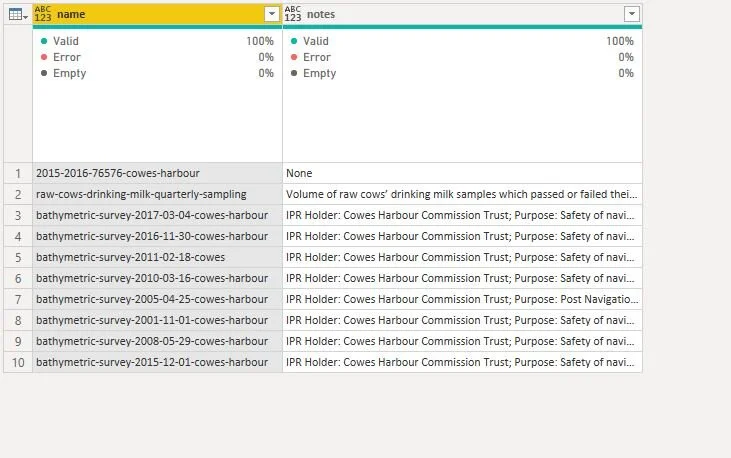This screenshot has width=731, height=458.
Task: Click the teal quality bar under notes header
Action: pyautogui.click(x=462, y=27)
